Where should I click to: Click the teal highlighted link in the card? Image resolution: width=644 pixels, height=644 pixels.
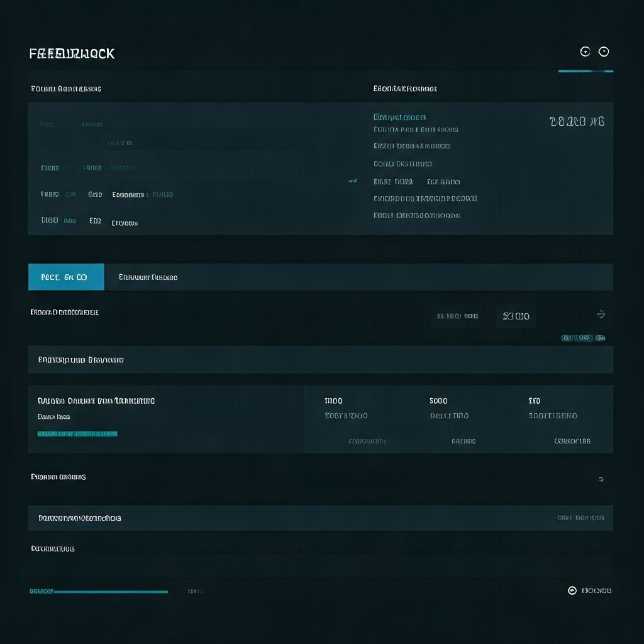[77, 433]
